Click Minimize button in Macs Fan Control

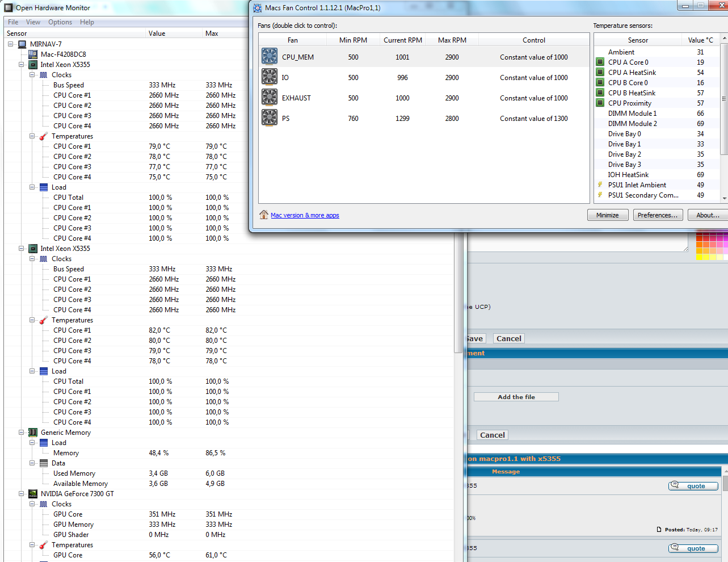tap(608, 215)
